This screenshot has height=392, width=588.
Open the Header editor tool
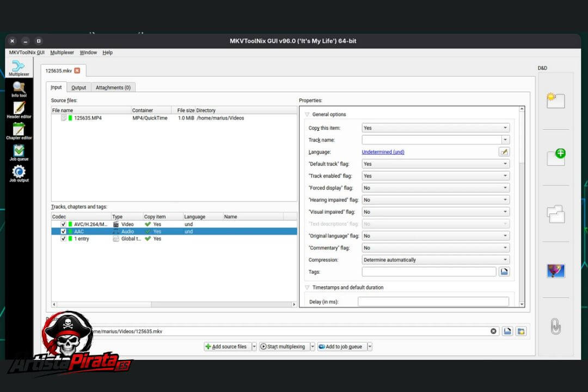tap(19, 111)
